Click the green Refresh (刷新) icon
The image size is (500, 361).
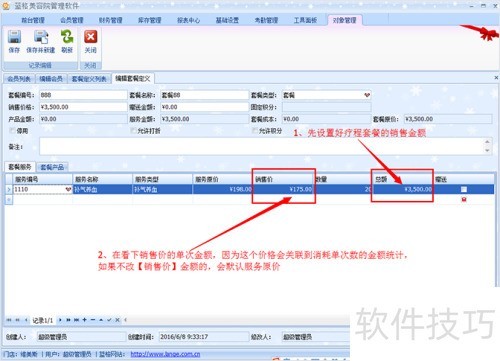67,37
